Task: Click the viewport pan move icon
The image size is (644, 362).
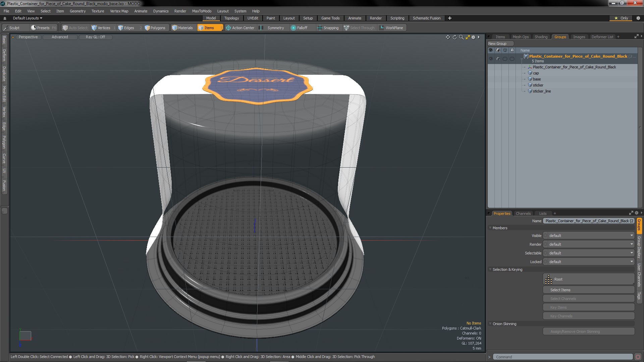Action: point(448,37)
